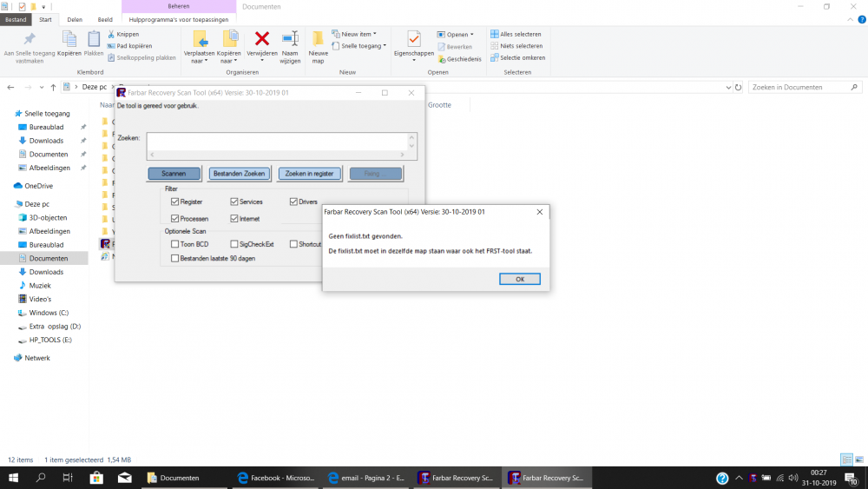Toggle the Processen filter checkbox

[175, 218]
